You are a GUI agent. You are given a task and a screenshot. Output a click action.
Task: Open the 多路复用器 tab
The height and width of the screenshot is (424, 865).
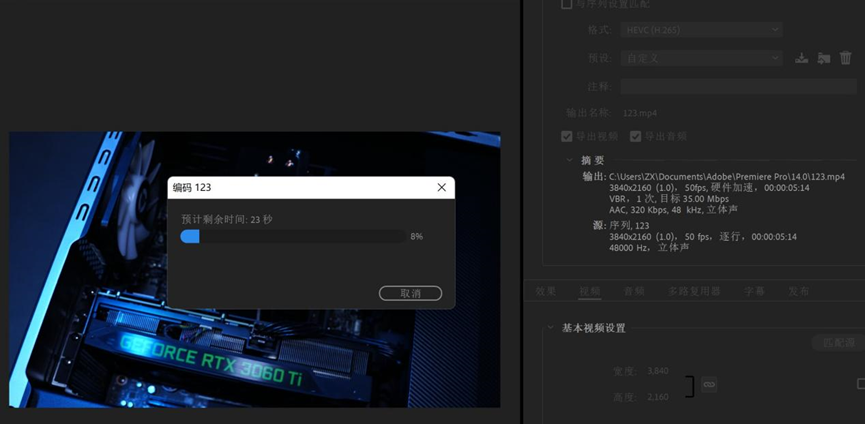694,291
